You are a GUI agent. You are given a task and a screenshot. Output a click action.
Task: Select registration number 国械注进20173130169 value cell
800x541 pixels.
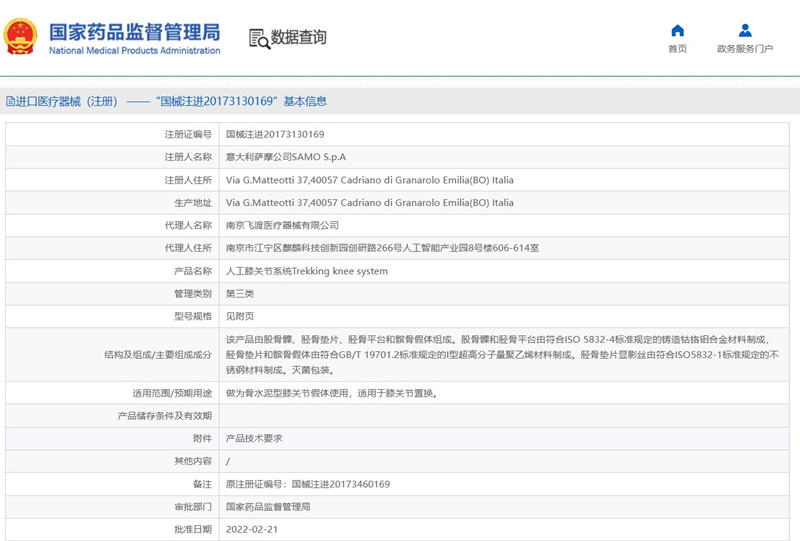[x=275, y=134]
